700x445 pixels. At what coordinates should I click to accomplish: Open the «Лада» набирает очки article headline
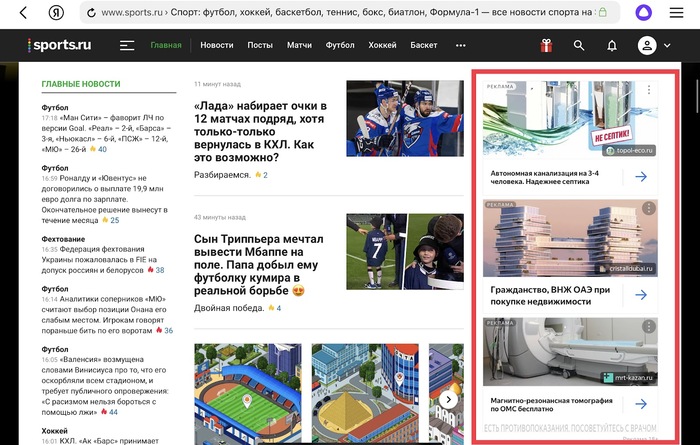pyautogui.click(x=260, y=132)
